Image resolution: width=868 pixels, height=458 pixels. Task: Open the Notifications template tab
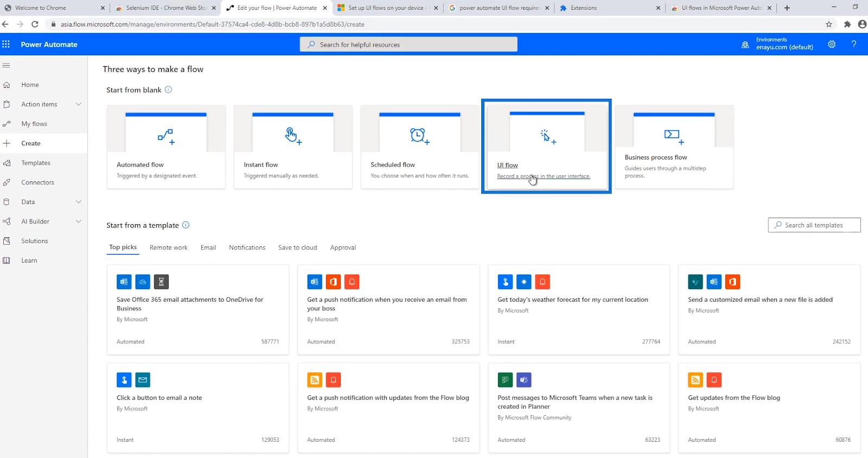[247, 247]
